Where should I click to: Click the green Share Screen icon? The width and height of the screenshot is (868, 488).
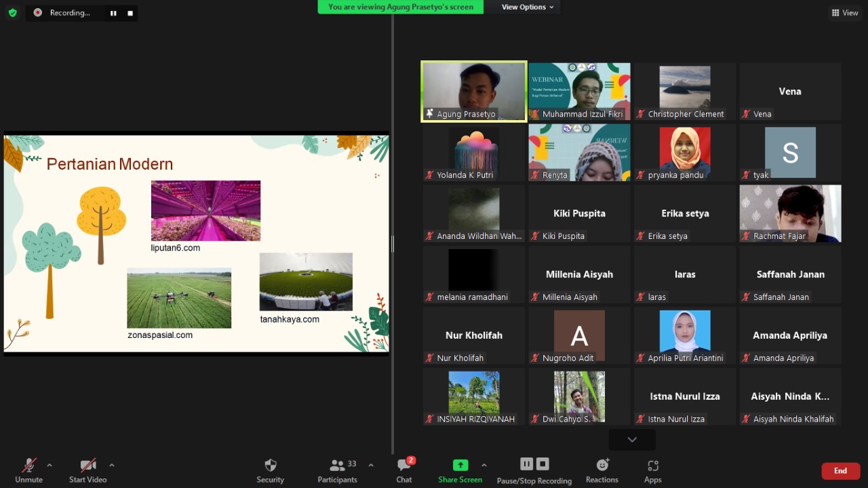460,466
